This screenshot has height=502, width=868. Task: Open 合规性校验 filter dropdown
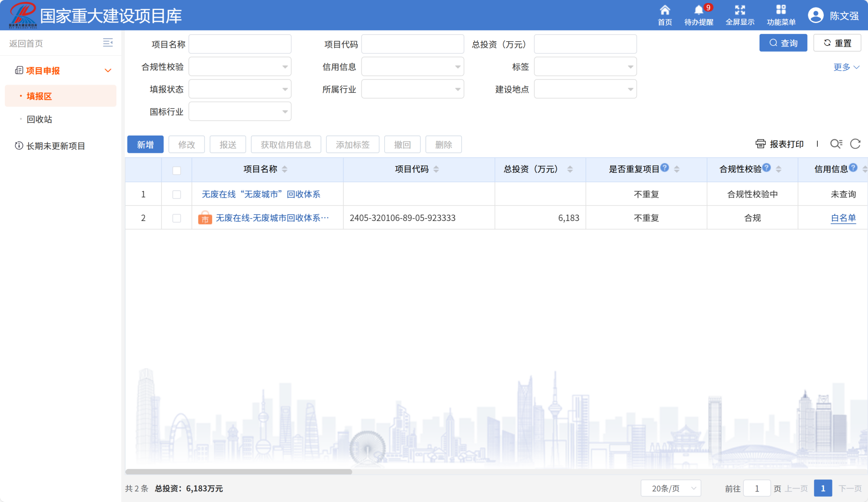(x=240, y=67)
